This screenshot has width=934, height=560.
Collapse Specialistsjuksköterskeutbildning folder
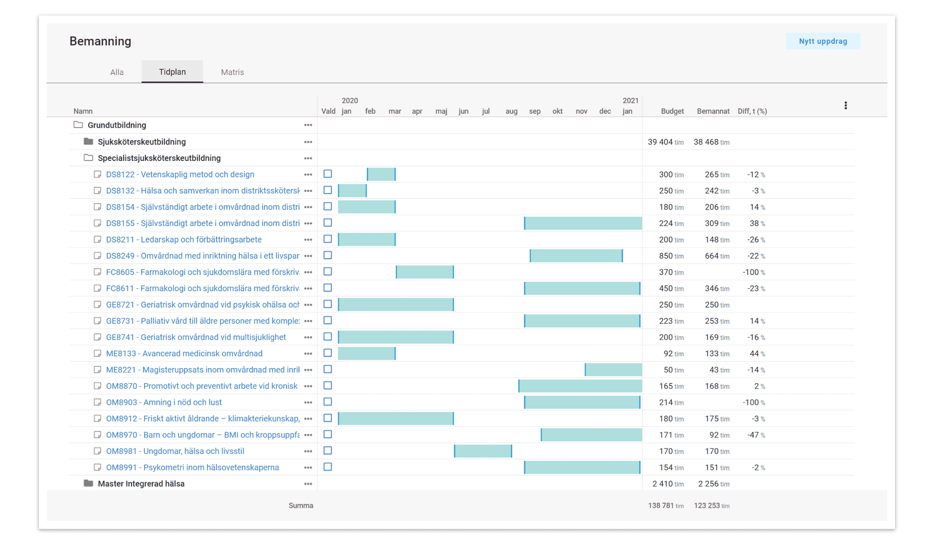pyautogui.click(x=89, y=158)
